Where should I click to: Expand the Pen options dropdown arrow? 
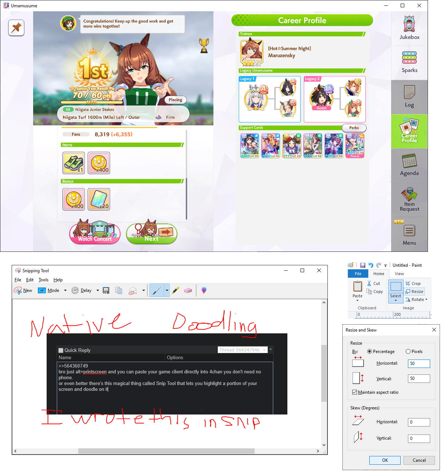tap(167, 290)
